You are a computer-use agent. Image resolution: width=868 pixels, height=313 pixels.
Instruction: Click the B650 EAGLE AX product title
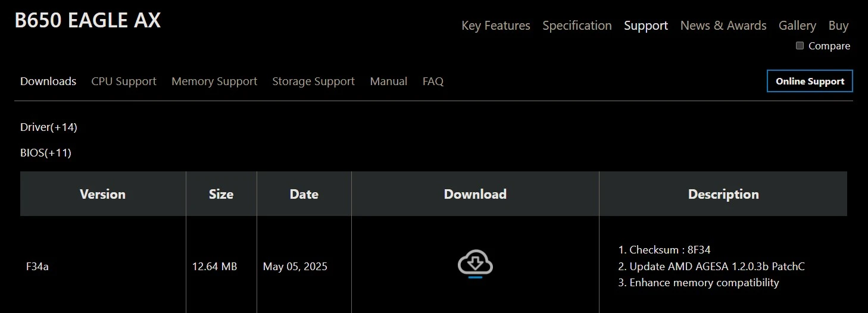pos(88,21)
